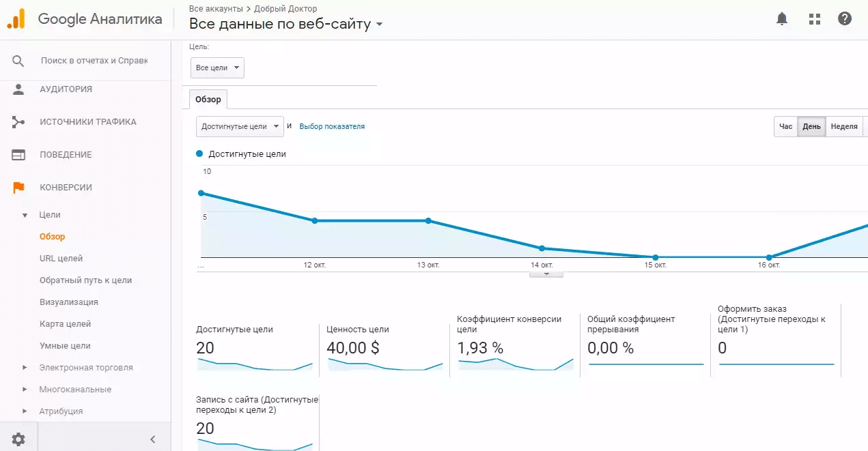Click the Google Analytics logo icon
Image resolution: width=868 pixels, height=451 pixels.
[x=16, y=18]
